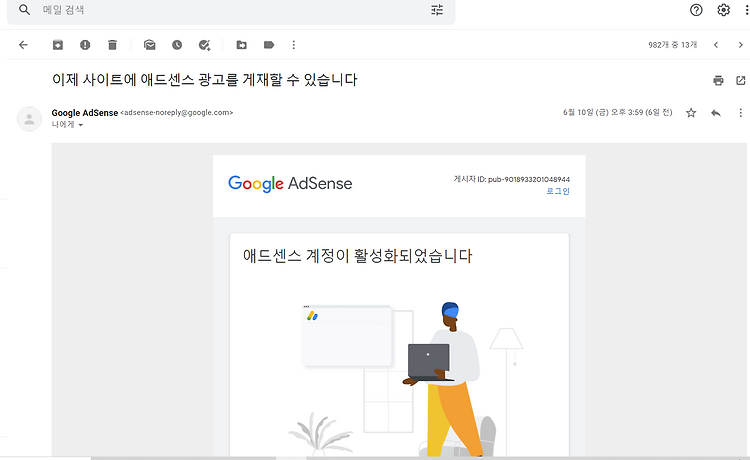
Task: Go to the newer email arrow
Action: pos(716,45)
